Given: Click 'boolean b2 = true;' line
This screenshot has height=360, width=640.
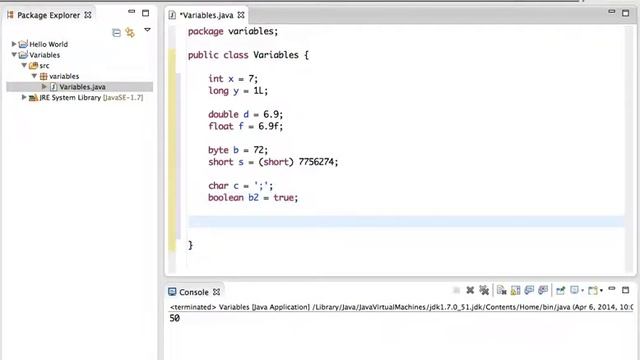Looking at the screenshot, I should [x=253, y=198].
